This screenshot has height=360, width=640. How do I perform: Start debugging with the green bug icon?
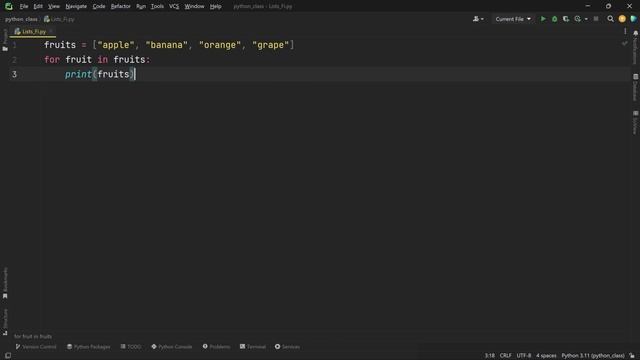tap(554, 19)
